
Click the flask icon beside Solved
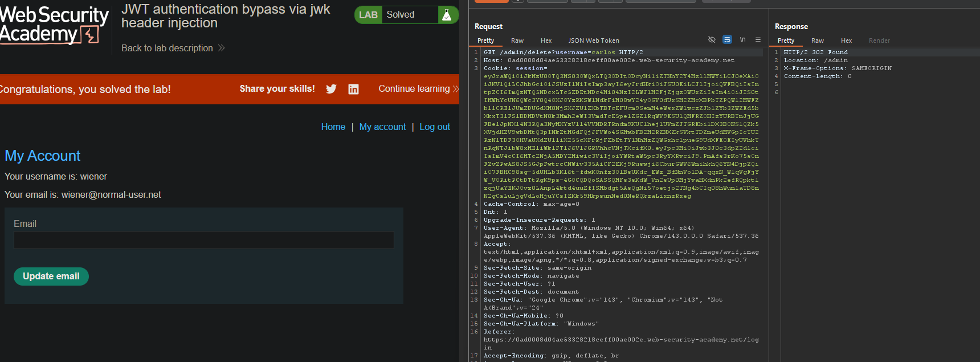point(447,15)
